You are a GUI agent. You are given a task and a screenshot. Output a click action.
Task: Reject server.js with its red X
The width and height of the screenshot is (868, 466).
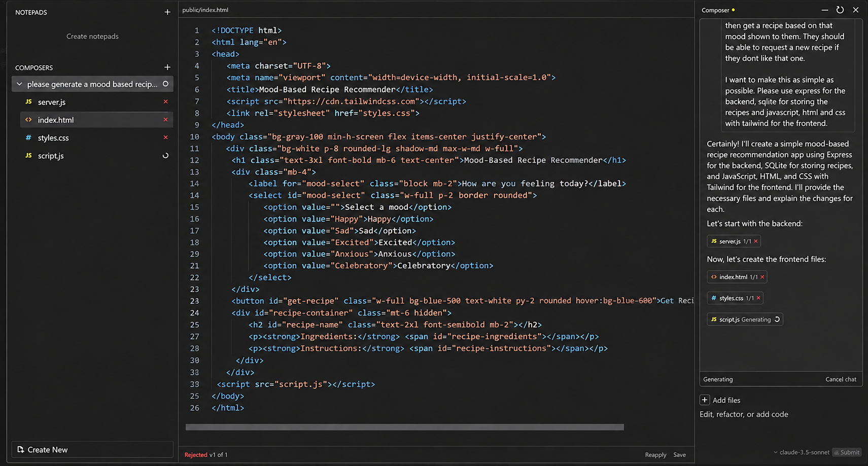(x=165, y=102)
